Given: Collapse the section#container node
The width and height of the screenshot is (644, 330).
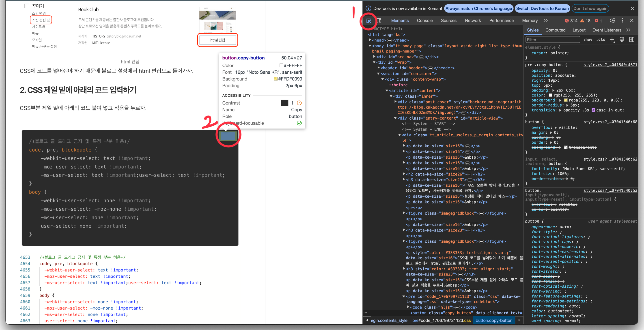Looking at the screenshot, I should coord(378,74).
